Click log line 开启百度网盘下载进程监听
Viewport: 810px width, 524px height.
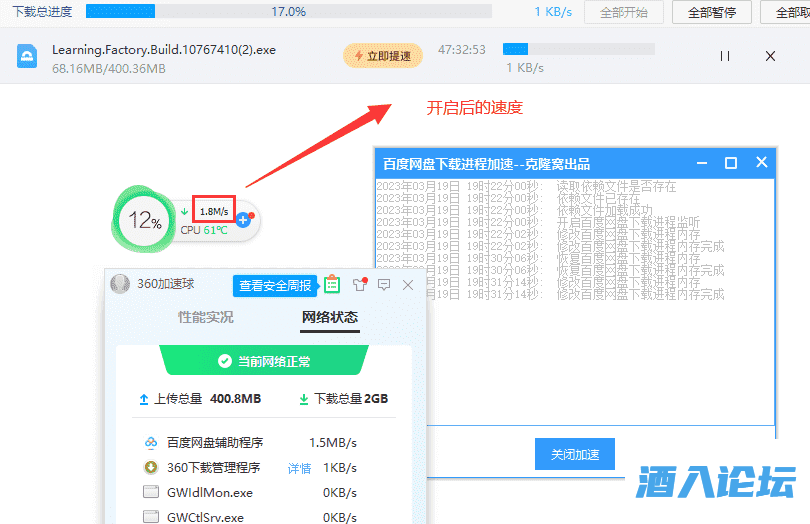[x=628, y=223]
